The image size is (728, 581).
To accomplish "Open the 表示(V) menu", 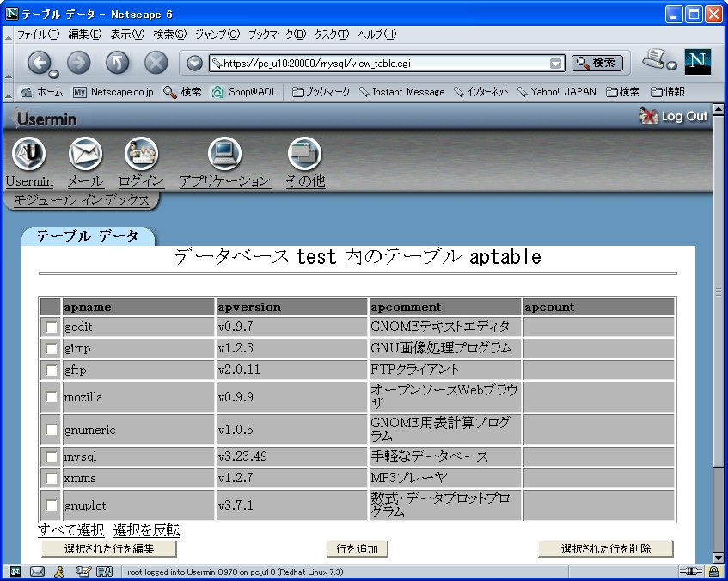I will pyautogui.click(x=127, y=34).
